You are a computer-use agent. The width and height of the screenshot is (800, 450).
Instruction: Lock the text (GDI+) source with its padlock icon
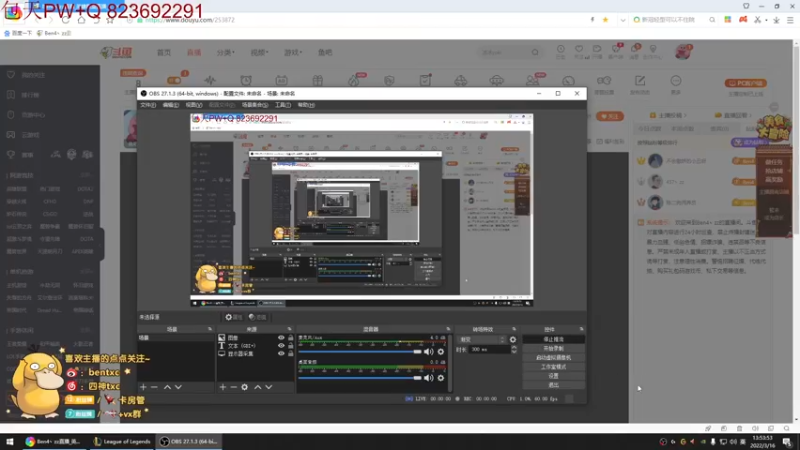pos(291,345)
